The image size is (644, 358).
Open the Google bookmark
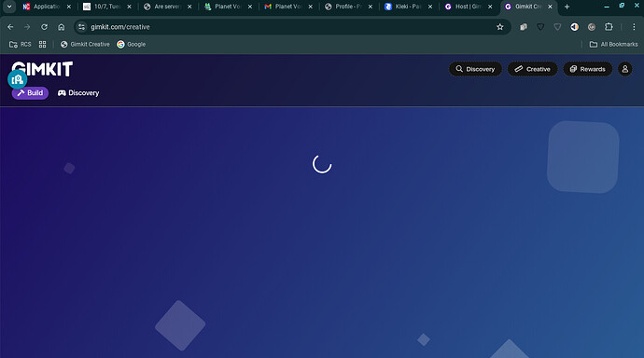[131, 45]
